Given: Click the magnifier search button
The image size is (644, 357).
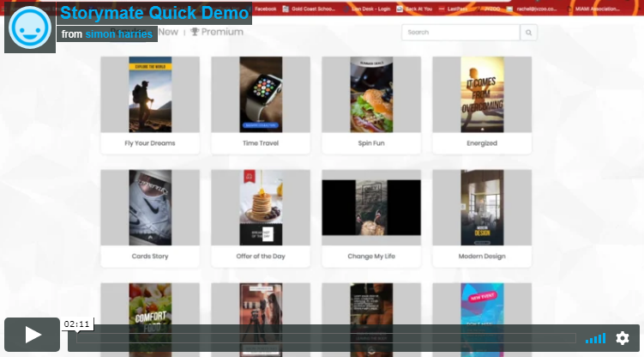Looking at the screenshot, I should [528, 32].
